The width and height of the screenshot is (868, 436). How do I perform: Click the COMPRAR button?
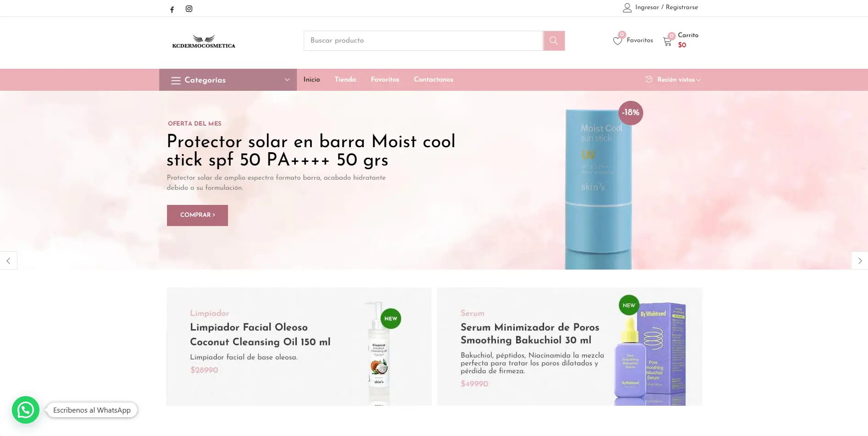[197, 215]
